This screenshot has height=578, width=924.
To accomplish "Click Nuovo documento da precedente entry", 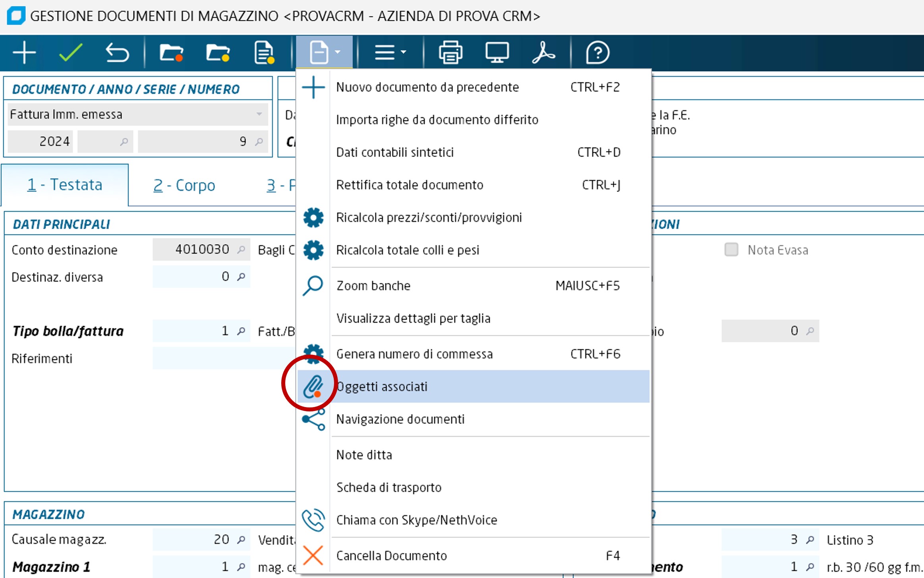I will [x=427, y=87].
